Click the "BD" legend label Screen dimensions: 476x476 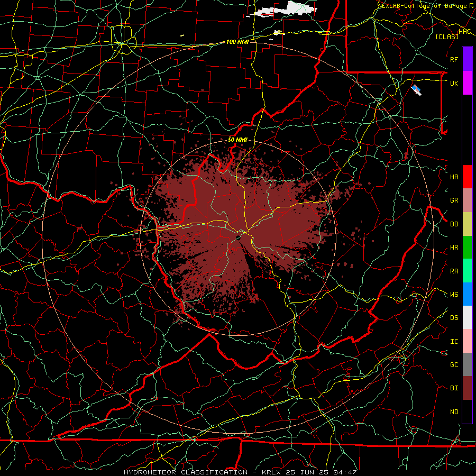[x=454, y=224]
